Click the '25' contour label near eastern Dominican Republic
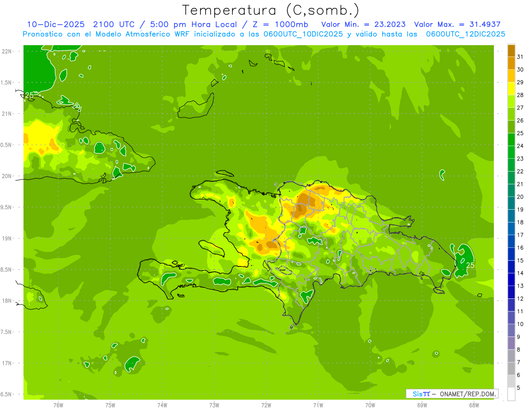This screenshot has height=411, width=532. [470, 265]
